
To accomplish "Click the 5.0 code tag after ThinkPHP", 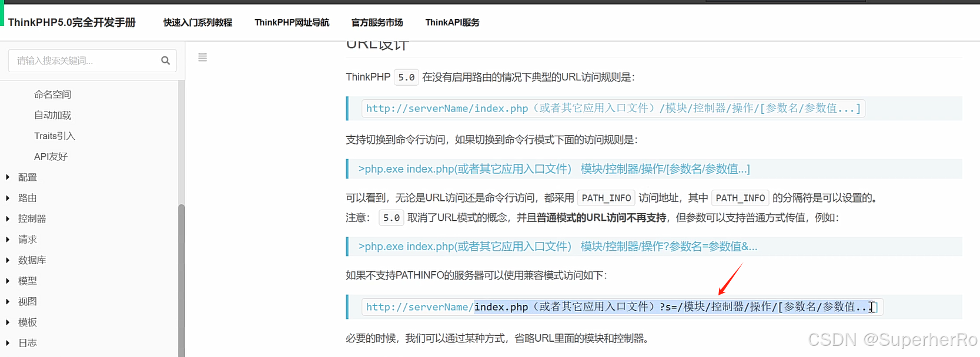I will pos(406,78).
